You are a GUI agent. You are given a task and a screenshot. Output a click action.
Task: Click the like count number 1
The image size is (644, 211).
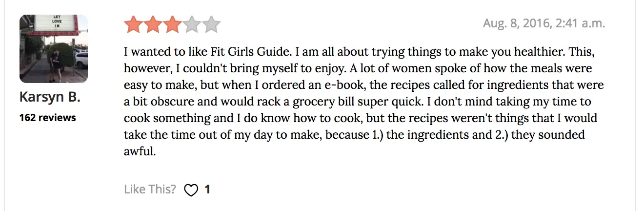click(207, 190)
